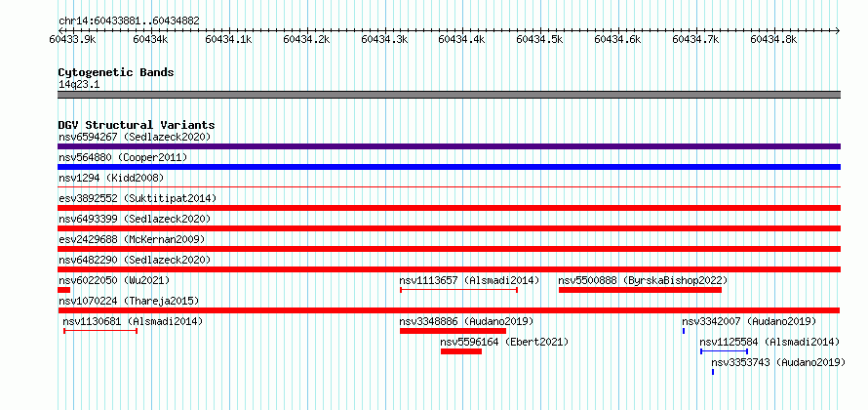Image resolution: width=868 pixels, height=410 pixels.
Task: Select the red nsv6482290 variant bar
Action: click(449, 269)
